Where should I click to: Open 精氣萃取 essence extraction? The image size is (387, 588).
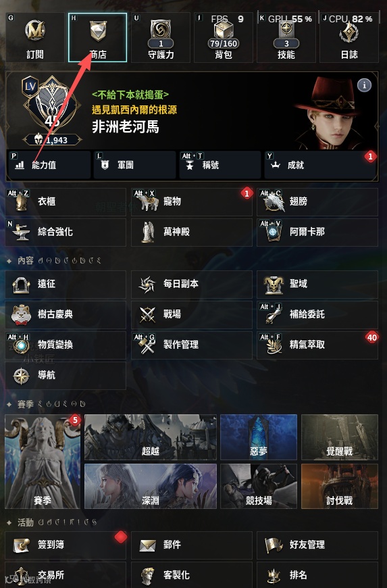pos(317,345)
